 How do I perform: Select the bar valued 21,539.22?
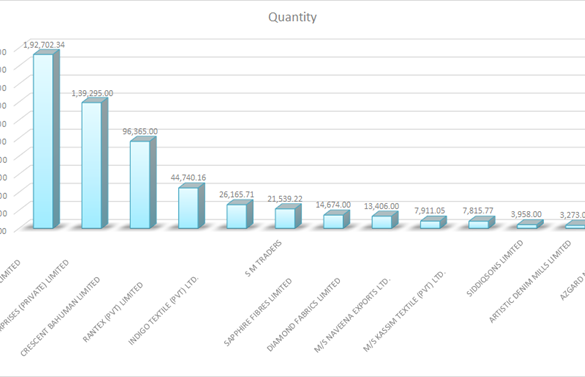[288, 216]
